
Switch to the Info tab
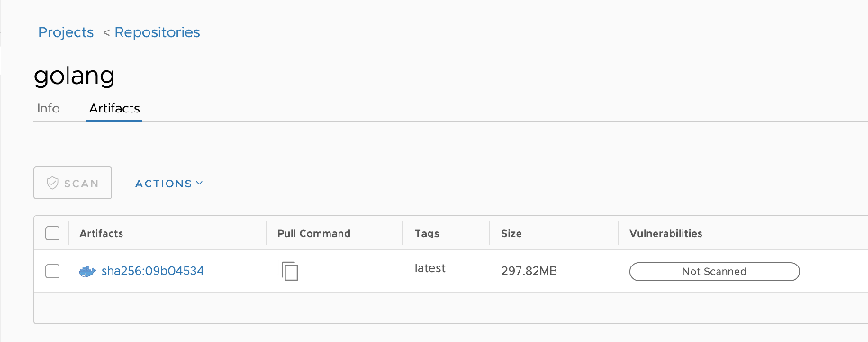pyautogui.click(x=49, y=108)
